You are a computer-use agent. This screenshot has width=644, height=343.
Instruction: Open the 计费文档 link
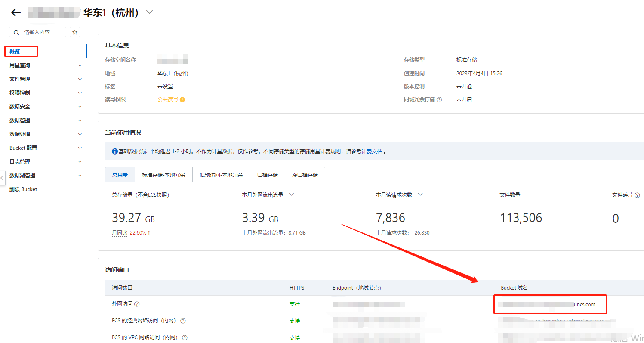click(372, 151)
